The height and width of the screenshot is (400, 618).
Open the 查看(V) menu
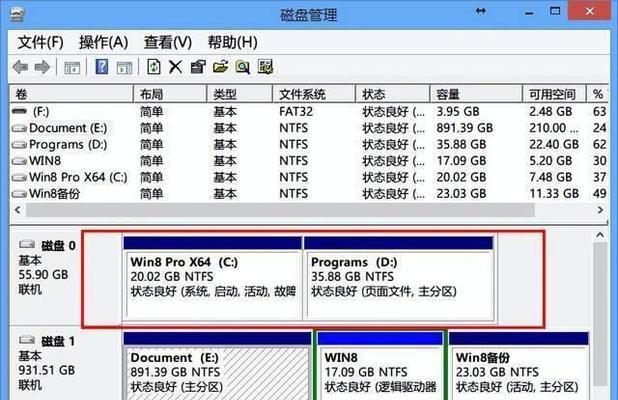pyautogui.click(x=168, y=42)
